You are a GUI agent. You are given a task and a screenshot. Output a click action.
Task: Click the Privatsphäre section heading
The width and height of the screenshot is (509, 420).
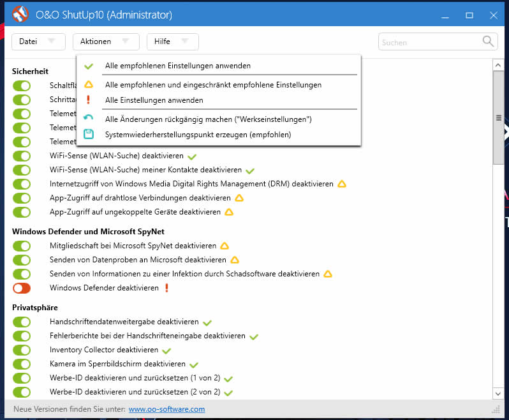coord(34,308)
